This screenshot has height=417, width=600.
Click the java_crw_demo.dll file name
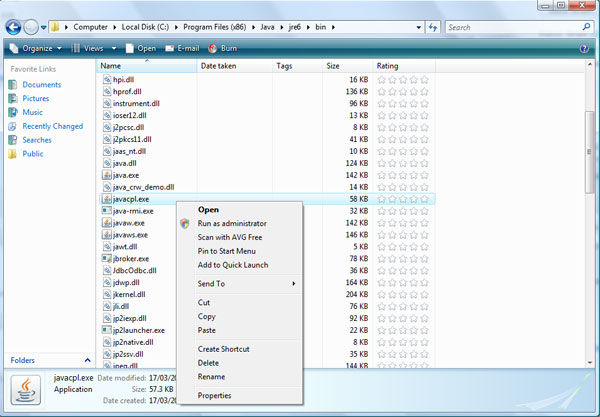coord(143,187)
